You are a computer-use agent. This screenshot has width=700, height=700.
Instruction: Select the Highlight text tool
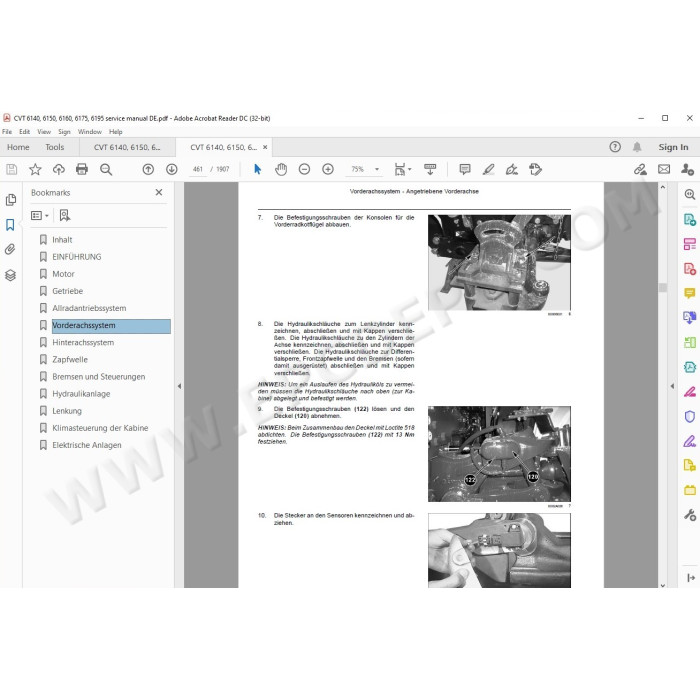[488, 169]
